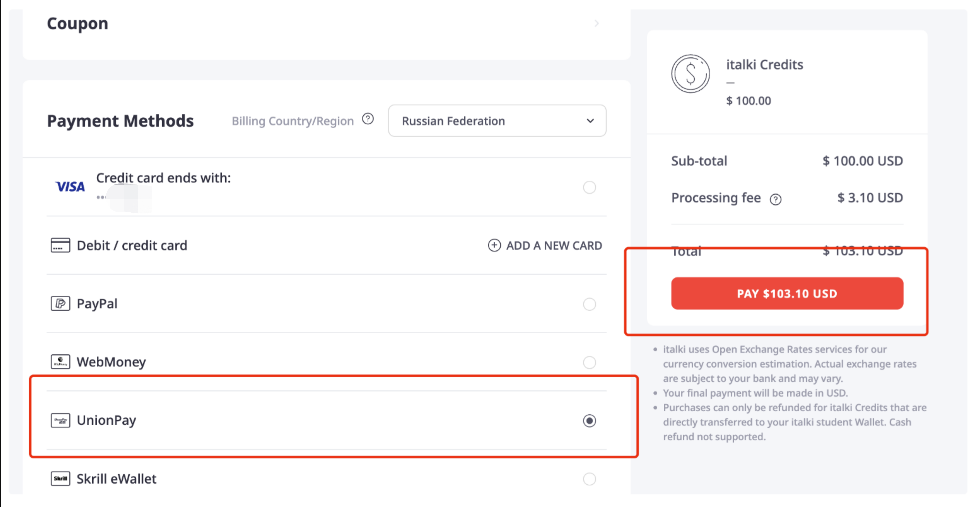Click the Skrill eWallet logo icon
Image resolution: width=980 pixels, height=507 pixels.
(x=60, y=479)
